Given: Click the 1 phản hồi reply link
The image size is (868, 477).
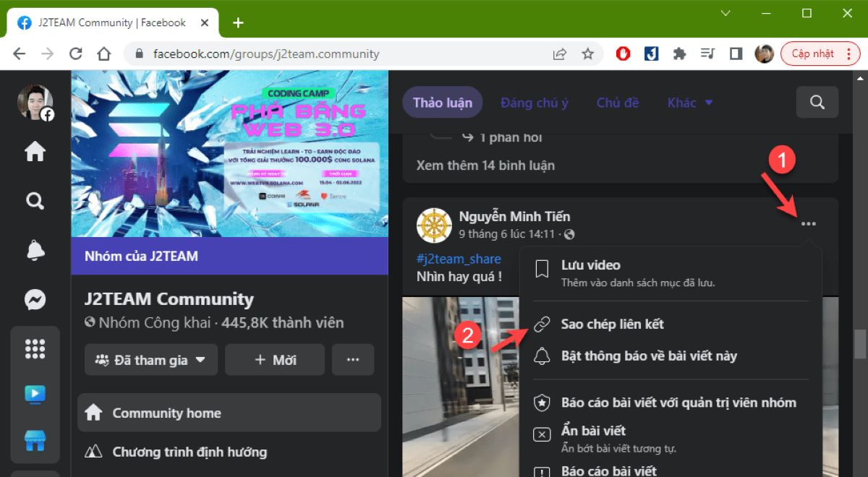Looking at the screenshot, I should coord(510,137).
